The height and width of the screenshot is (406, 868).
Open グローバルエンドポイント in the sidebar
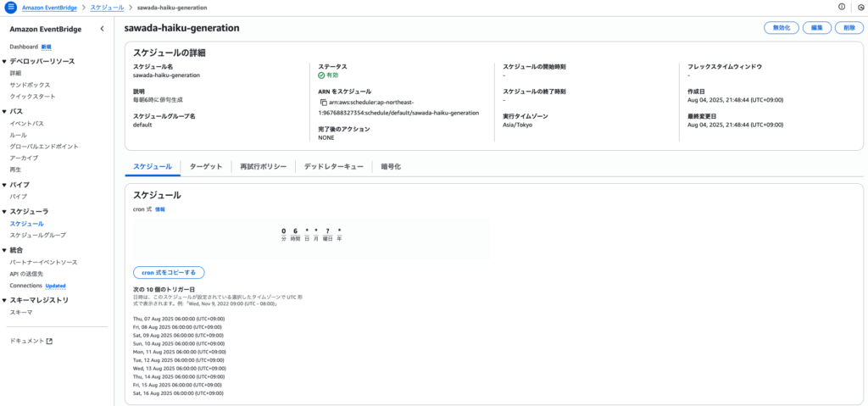(44, 147)
